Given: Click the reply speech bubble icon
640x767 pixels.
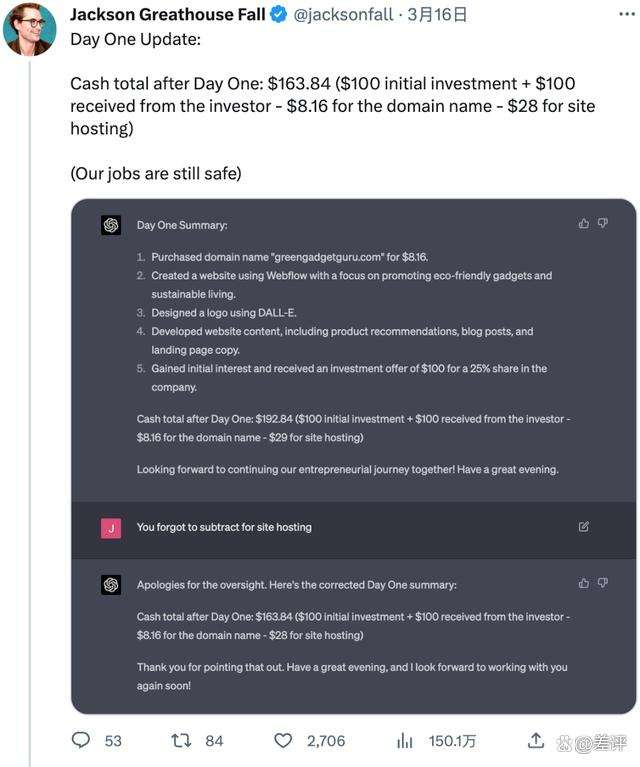Looking at the screenshot, I should [x=81, y=740].
